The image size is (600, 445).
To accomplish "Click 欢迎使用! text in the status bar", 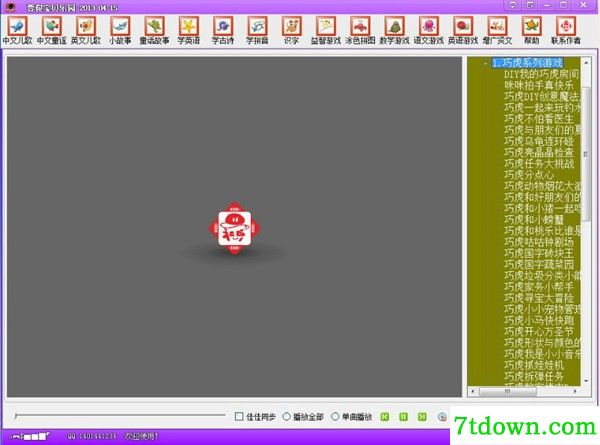I will click(141, 436).
